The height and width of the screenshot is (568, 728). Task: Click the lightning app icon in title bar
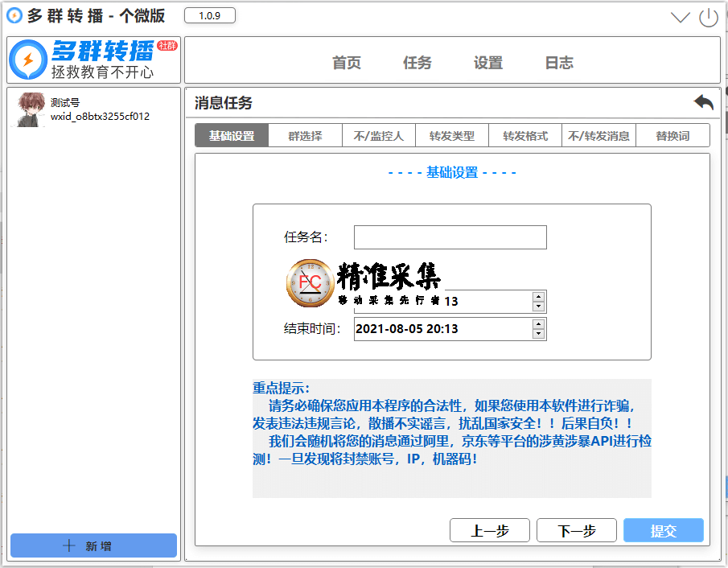(x=14, y=15)
